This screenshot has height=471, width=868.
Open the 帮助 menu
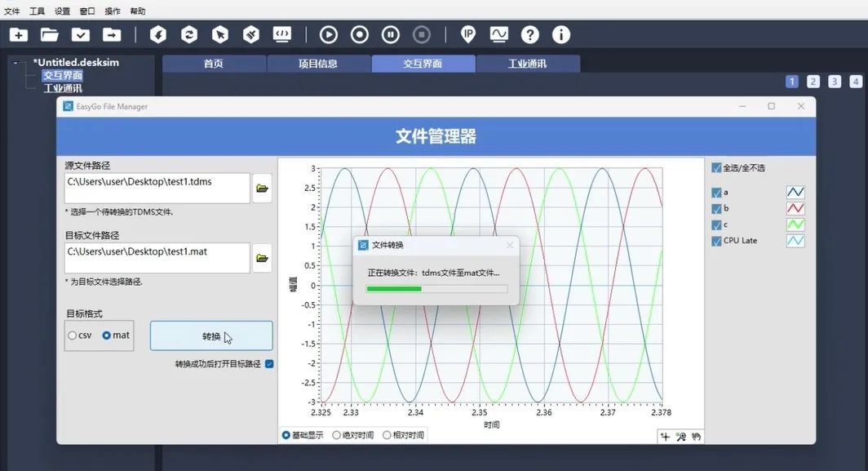(x=138, y=11)
